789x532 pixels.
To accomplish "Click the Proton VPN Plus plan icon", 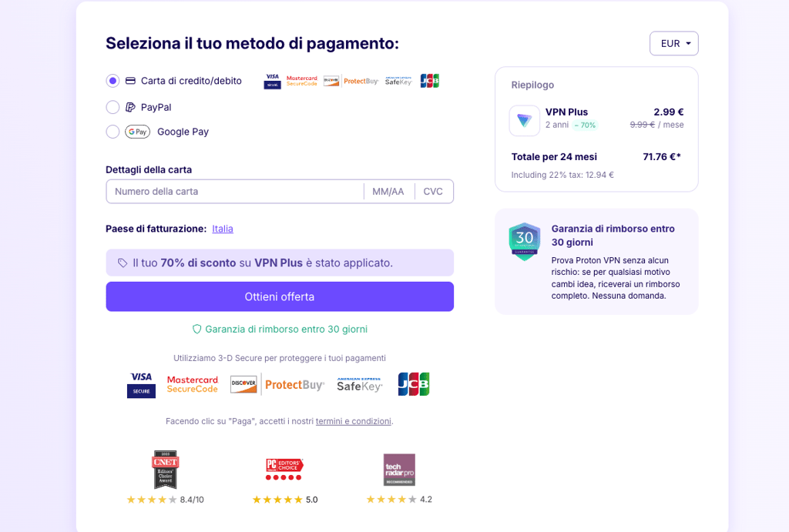I will click(x=524, y=121).
